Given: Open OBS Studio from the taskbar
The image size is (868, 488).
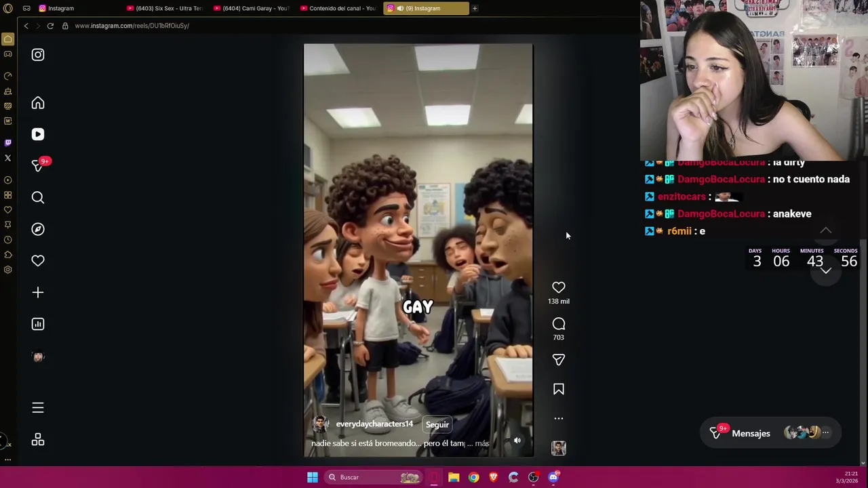Looking at the screenshot, I should click(x=533, y=477).
